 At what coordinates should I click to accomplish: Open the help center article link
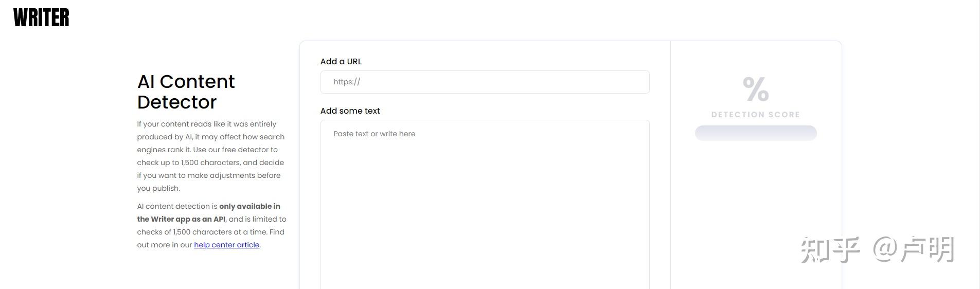coord(226,245)
